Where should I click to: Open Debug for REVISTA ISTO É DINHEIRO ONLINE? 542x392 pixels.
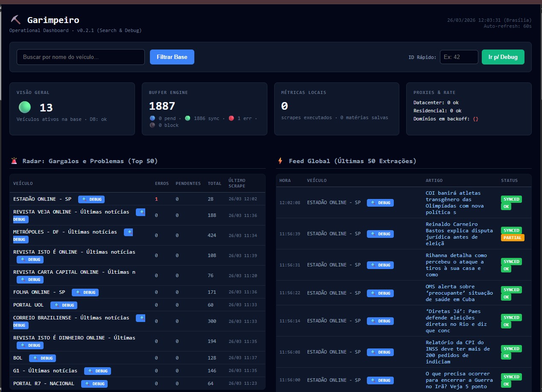30,345
